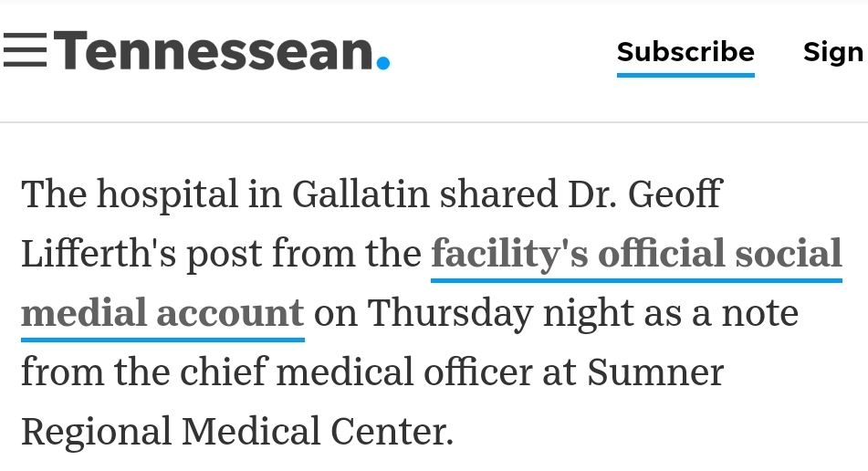Image resolution: width=868 pixels, height=471 pixels.
Task: Click "Regional Medical Center" text
Action: [236, 431]
